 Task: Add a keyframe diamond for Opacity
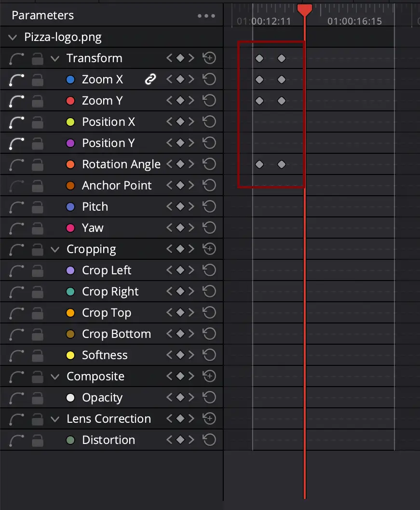[x=180, y=397]
